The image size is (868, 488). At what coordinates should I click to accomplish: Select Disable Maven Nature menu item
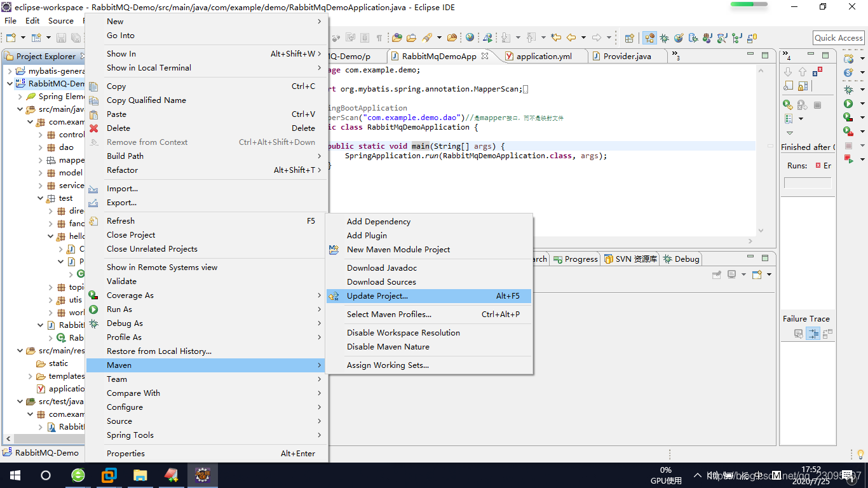click(x=429, y=347)
